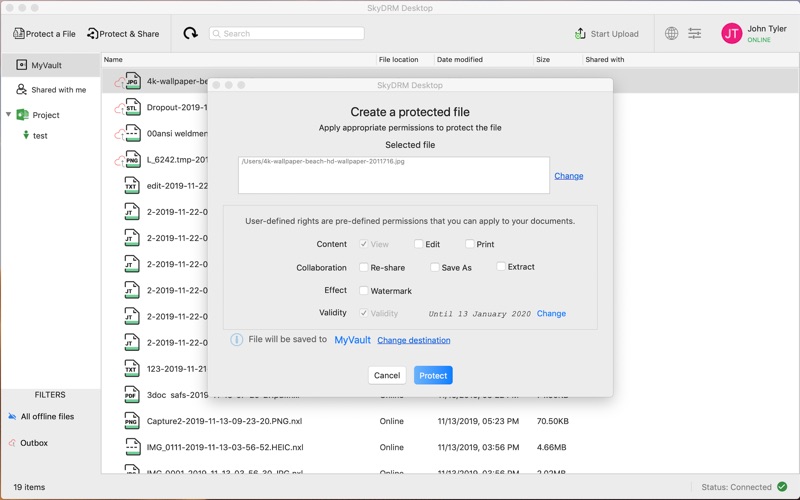Image resolution: width=800 pixels, height=500 pixels.
Task: Click the 19 items status text
Action: 29,487
